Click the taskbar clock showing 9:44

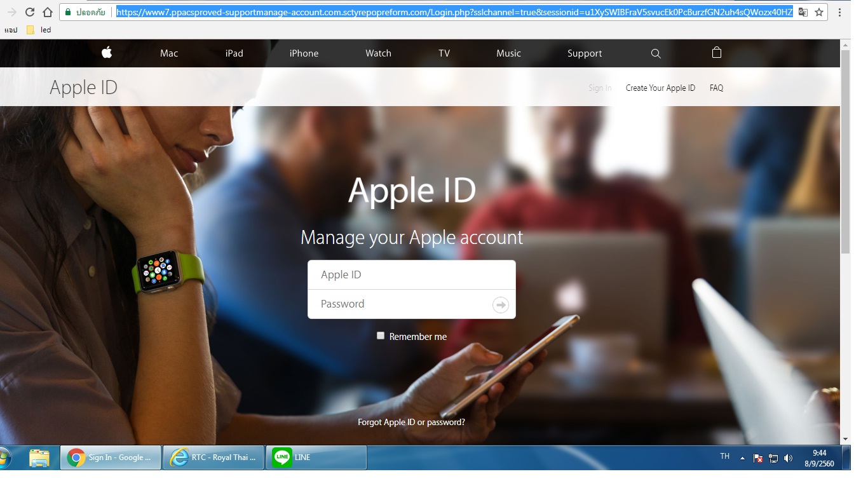click(x=819, y=458)
